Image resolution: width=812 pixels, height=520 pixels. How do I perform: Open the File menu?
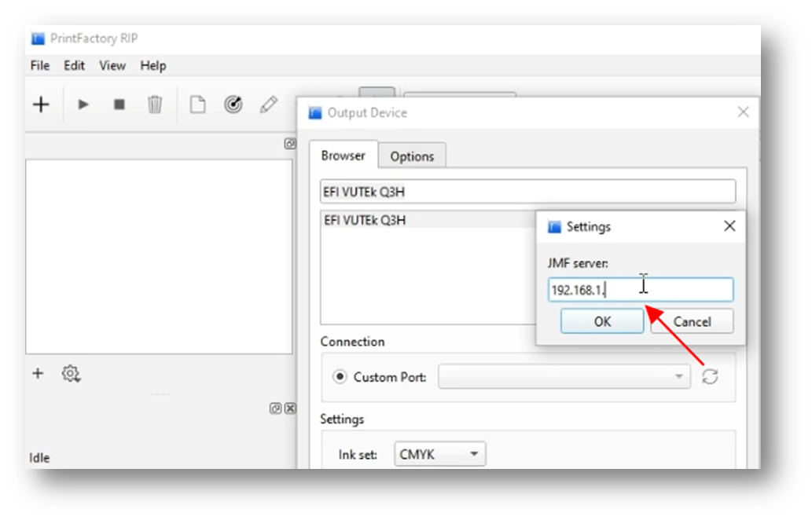40,66
